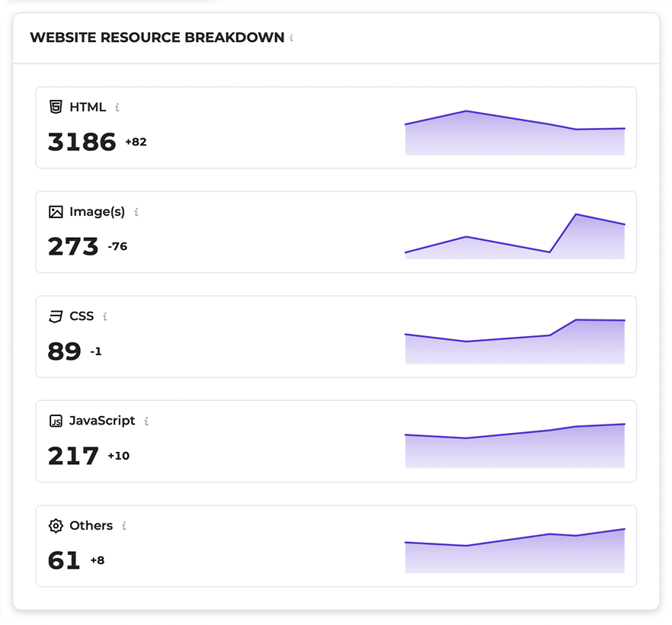Click the HTML count 3186

pyautogui.click(x=82, y=142)
